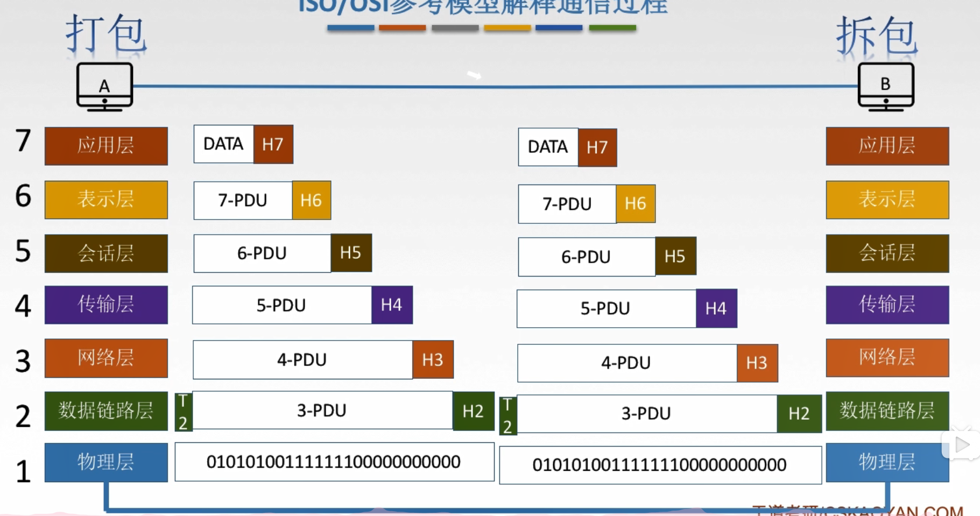The width and height of the screenshot is (980, 516).
Task: Select the 打包 heading above host A
Action: [x=106, y=33]
